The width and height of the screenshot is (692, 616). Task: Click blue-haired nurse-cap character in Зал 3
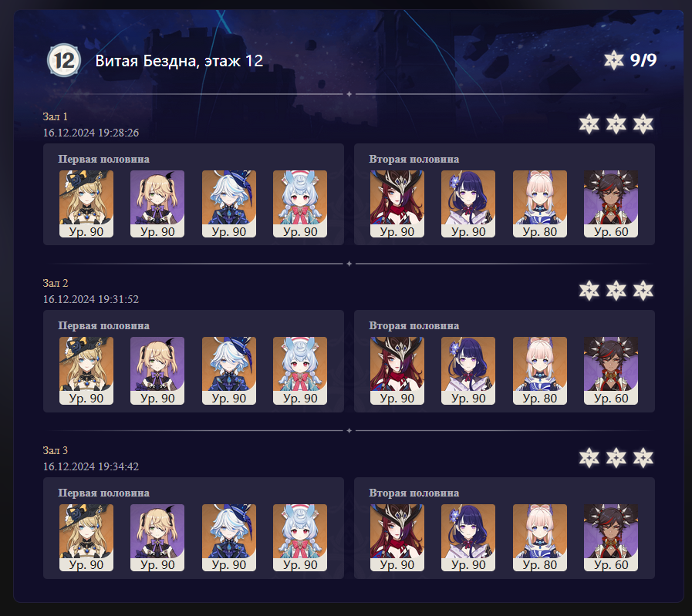pos(300,537)
